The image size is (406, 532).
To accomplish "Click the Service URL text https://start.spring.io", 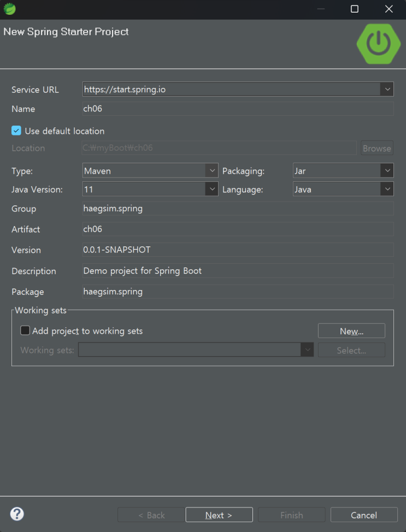I will pyautogui.click(x=125, y=89).
